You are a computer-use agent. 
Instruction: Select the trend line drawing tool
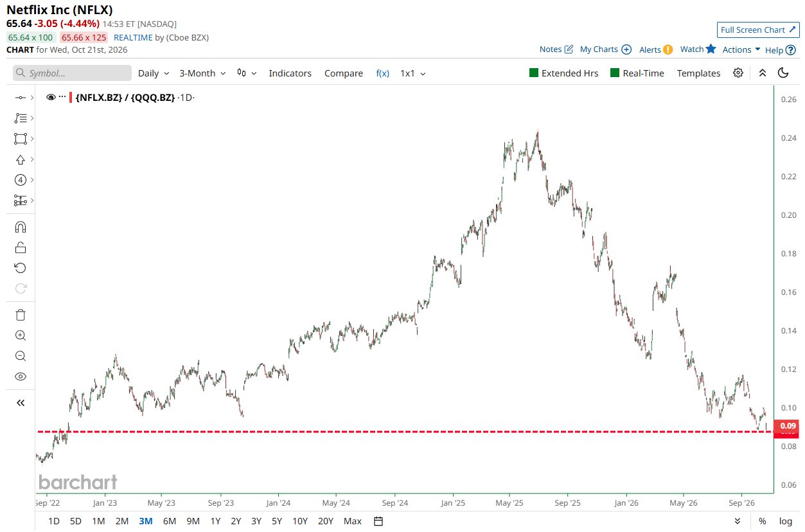coord(20,98)
